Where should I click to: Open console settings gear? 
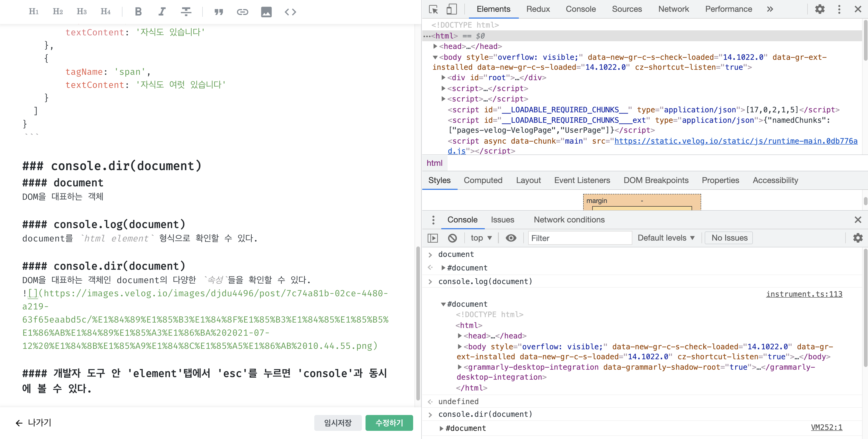(858, 238)
